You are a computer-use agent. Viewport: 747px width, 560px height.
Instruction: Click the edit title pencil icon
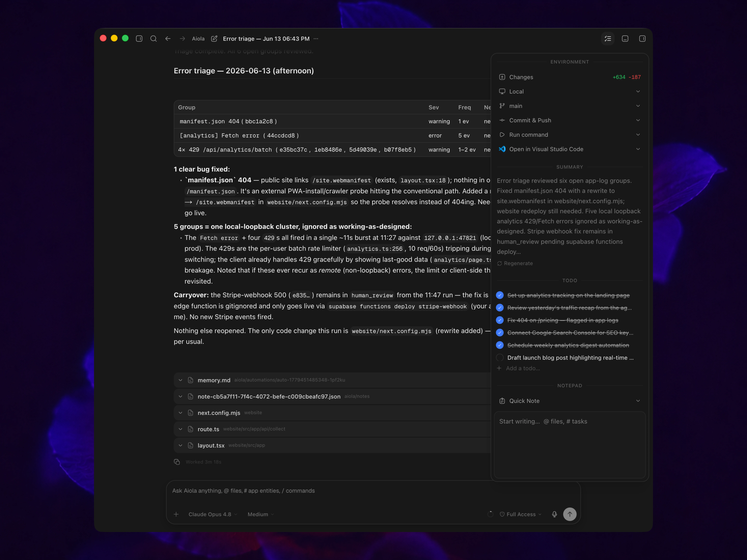pyautogui.click(x=214, y=39)
